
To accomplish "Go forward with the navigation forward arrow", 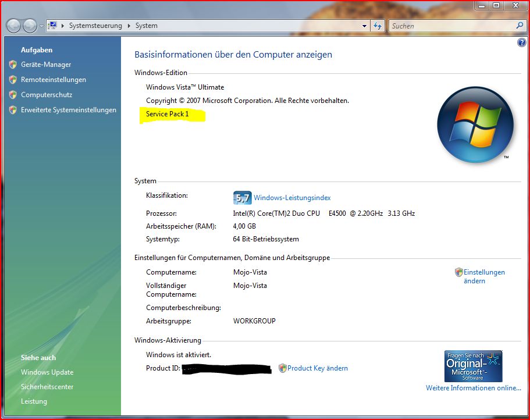I will pos(30,26).
